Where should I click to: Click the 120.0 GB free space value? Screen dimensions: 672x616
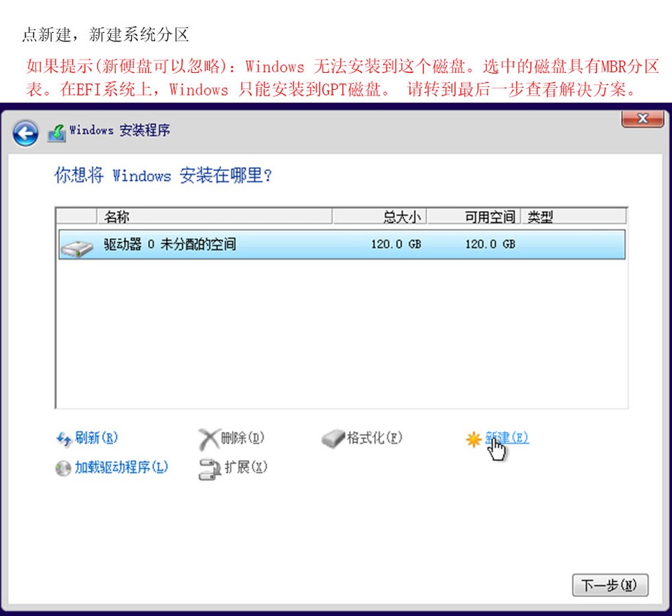490,244
